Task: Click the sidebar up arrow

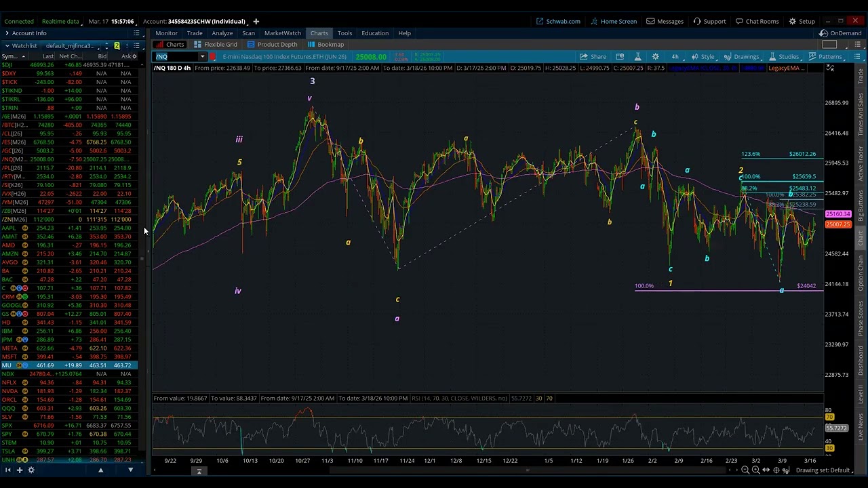Action: [x=100, y=470]
